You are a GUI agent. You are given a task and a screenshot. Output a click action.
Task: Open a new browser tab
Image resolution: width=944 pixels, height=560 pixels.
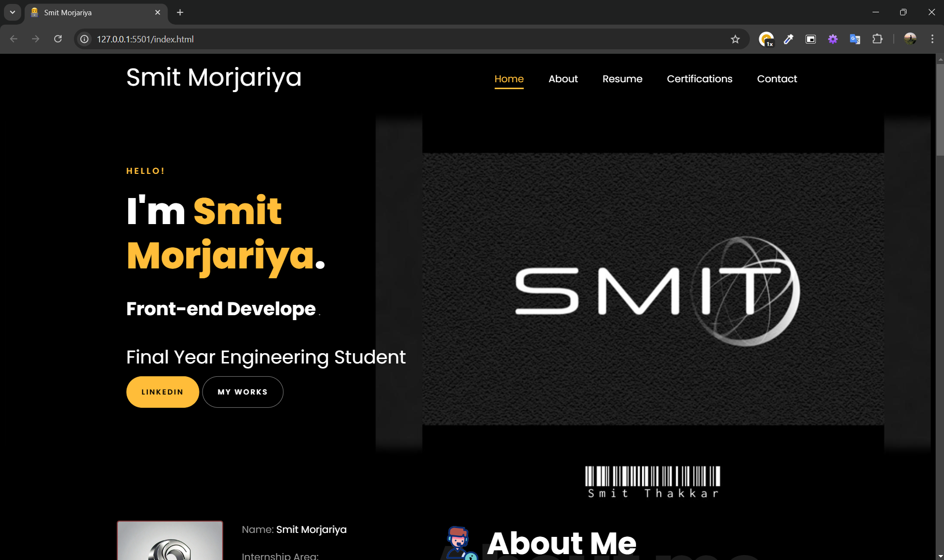(x=179, y=12)
